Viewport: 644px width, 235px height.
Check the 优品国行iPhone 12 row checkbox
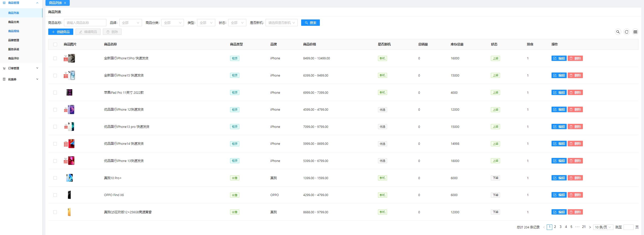click(x=55, y=110)
